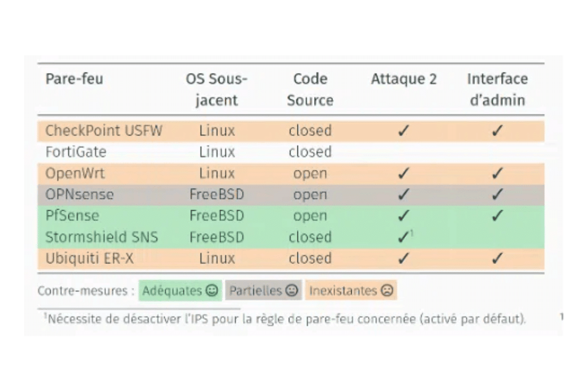
Task: Click Stormshield SNS Attaque 2 checkmark
Action: click(403, 237)
